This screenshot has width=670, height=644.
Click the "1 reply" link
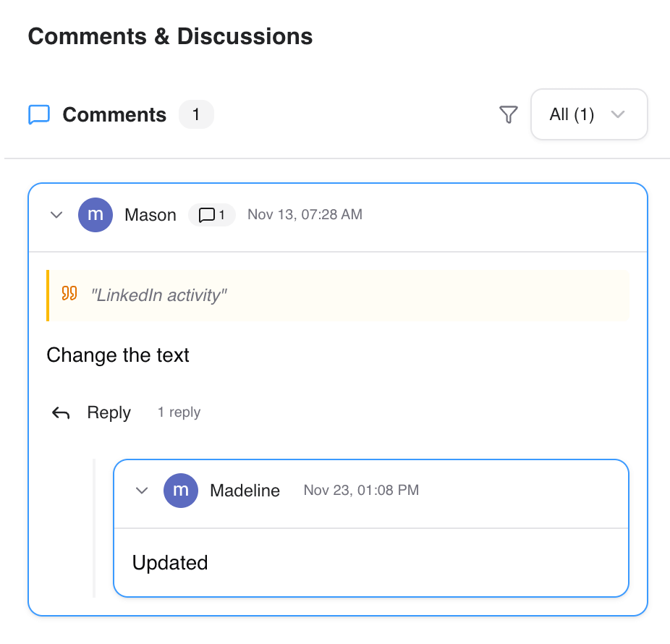(x=179, y=412)
